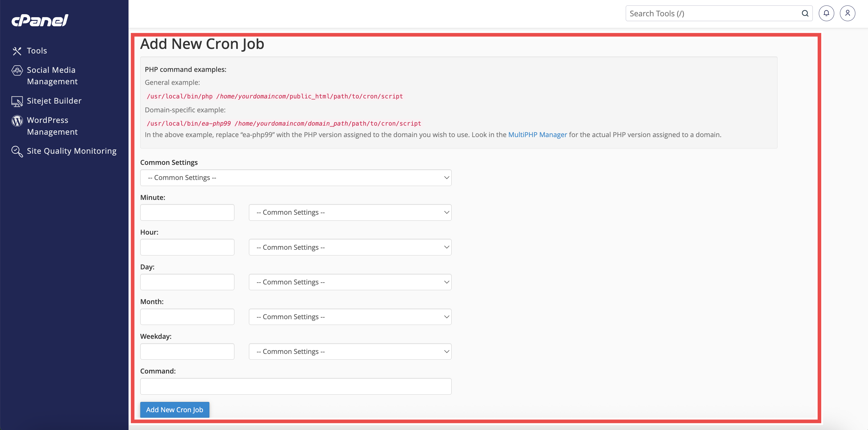Click the Sitejet Builder monitor icon

point(17,101)
